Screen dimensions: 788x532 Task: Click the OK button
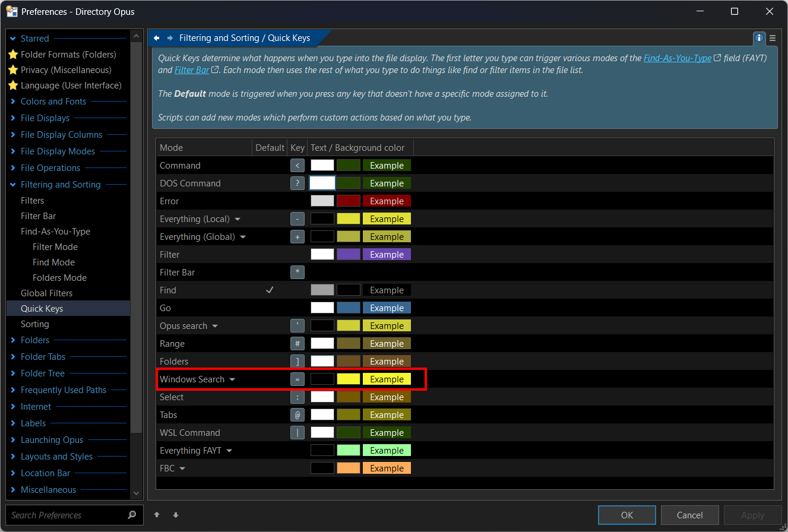(x=627, y=515)
